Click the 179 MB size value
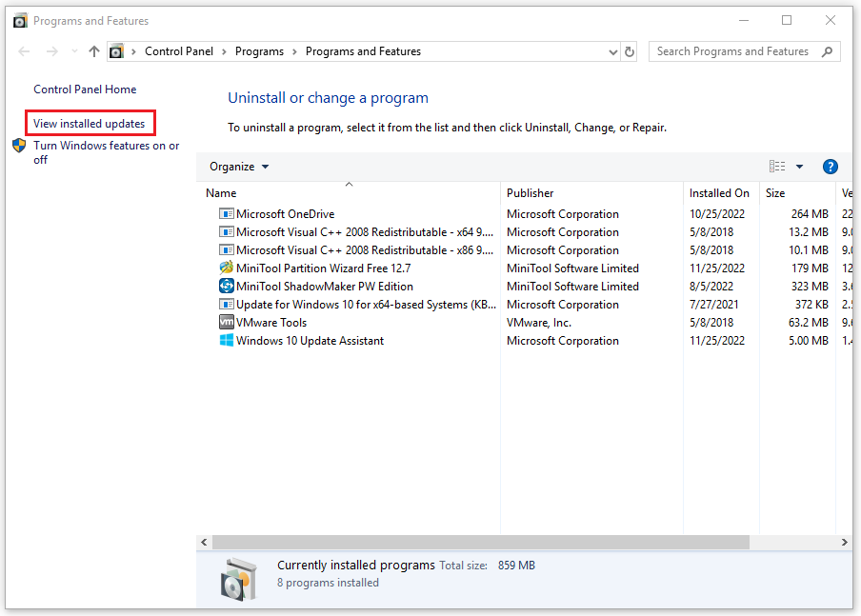The width and height of the screenshot is (861, 616). (810, 268)
